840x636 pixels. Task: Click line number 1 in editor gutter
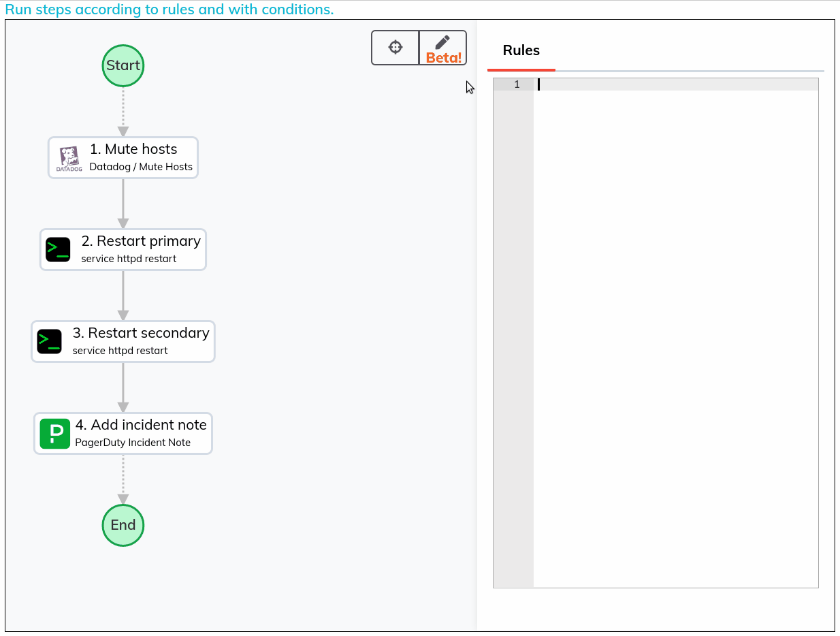517,84
